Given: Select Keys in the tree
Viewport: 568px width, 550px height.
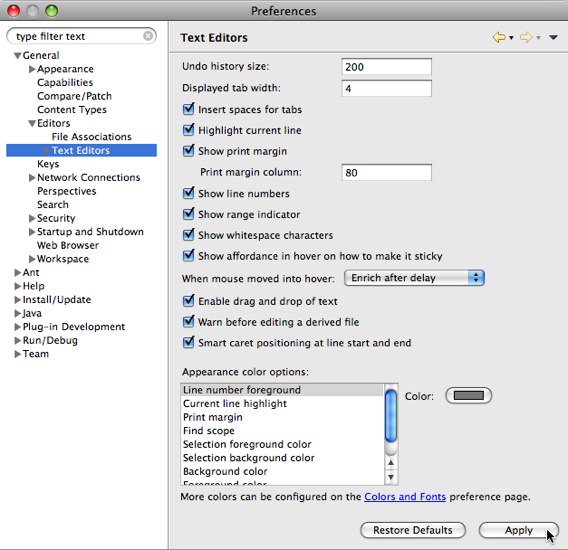Looking at the screenshot, I should (x=48, y=164).
